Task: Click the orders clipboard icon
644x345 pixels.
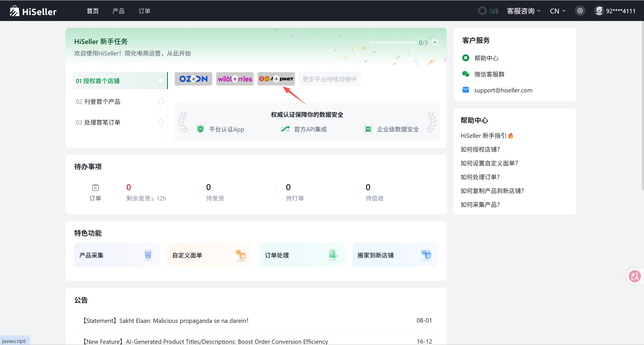Action: tap(95, 188)
